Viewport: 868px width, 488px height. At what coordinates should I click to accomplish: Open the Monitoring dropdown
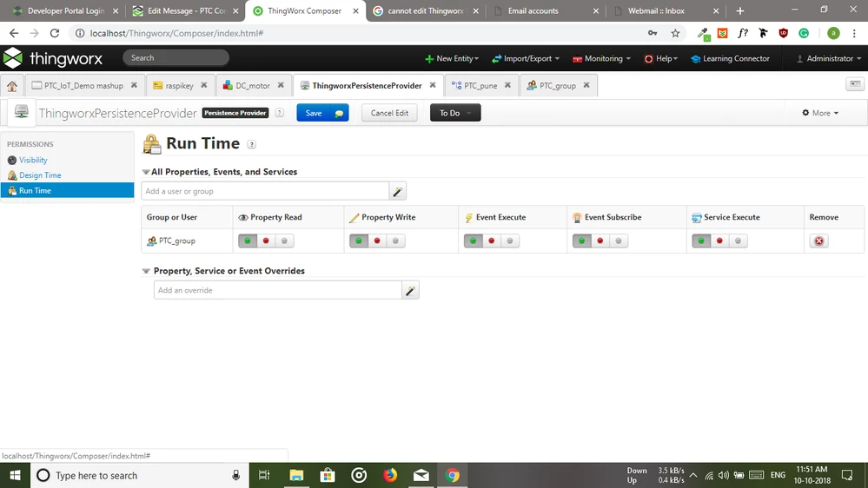(602, 59)
